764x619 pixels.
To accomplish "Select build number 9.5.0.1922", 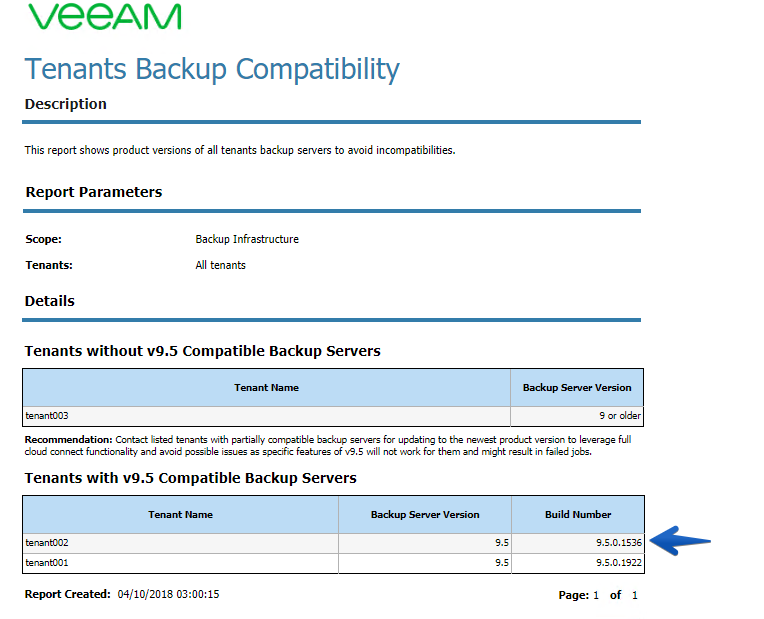I will point(578,563).
